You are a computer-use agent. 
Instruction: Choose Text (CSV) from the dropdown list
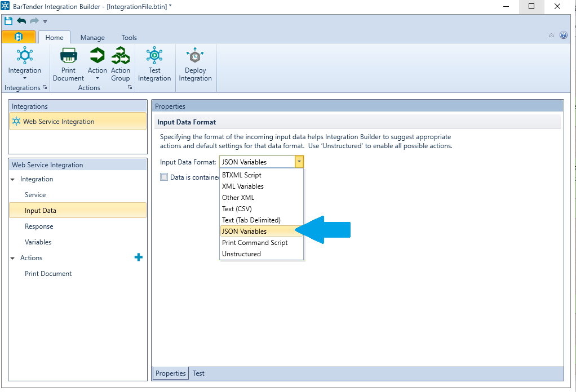point(262,209)
